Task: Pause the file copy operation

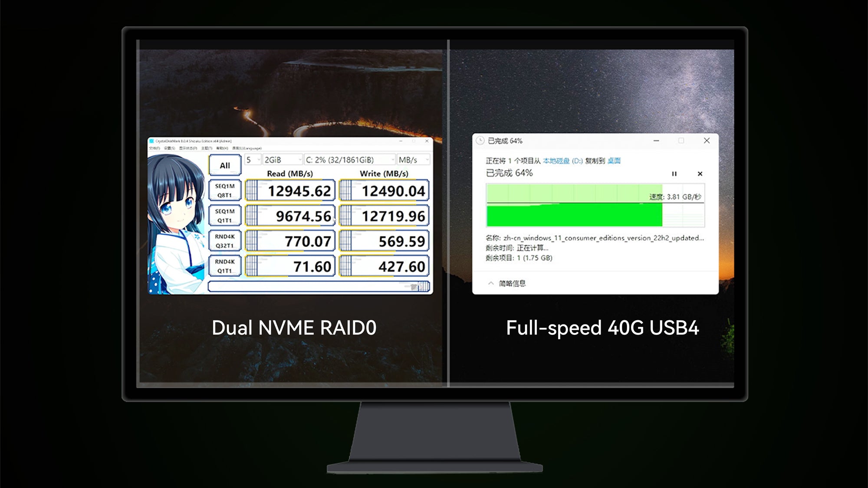Action: pos(674,174)
